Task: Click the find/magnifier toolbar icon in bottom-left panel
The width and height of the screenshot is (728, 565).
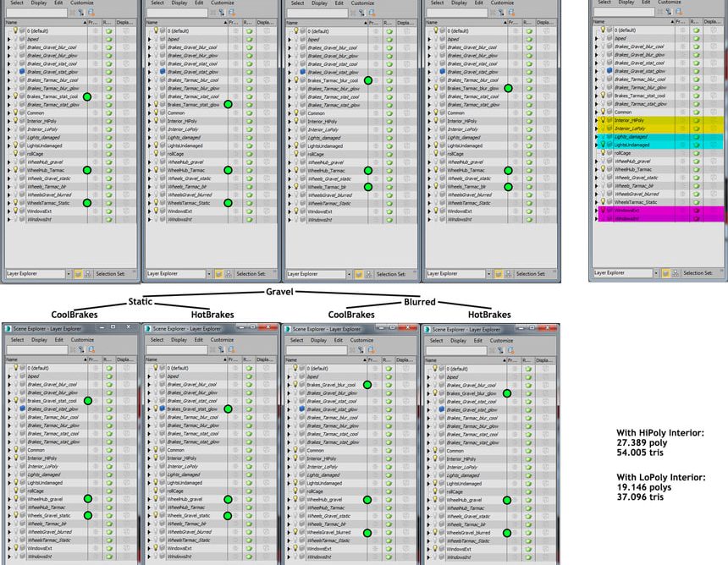Action: pyautogui.click(x=90, y=349)
